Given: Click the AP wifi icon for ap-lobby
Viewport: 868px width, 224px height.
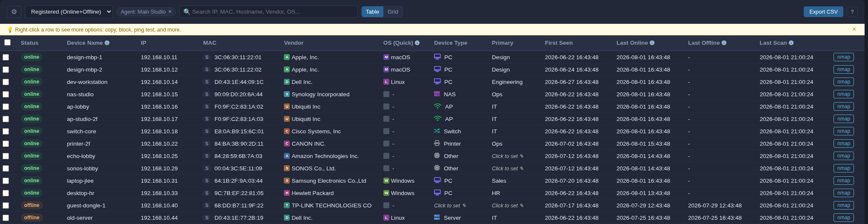Looking at the screenshot, I should pos(437,106).
